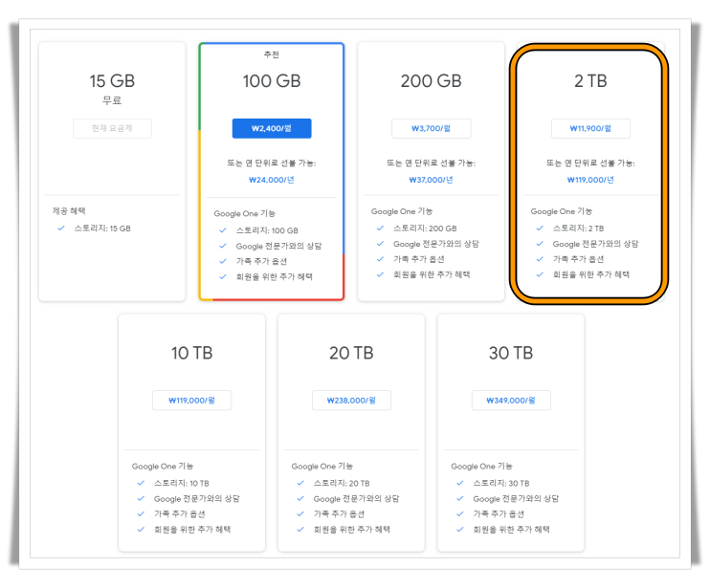
Task: Click the 스토리지: 100 GB text
Action: [267, 230]
